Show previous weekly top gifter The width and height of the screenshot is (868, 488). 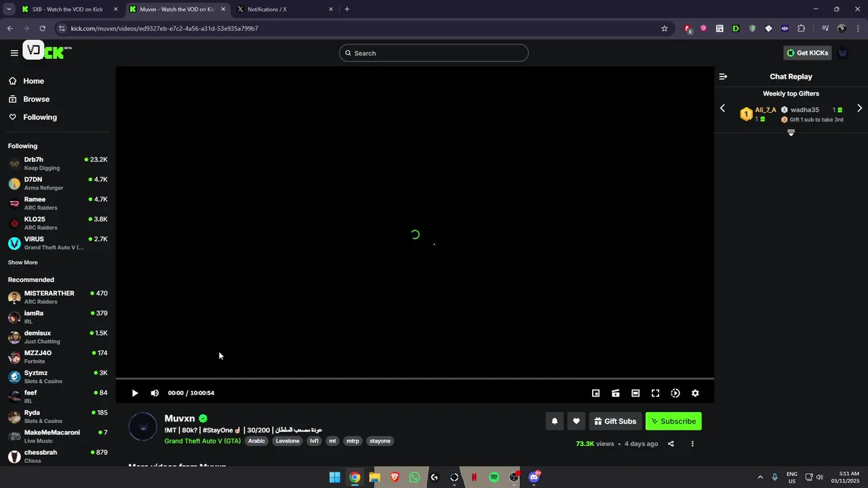click(x=722, y=108)
